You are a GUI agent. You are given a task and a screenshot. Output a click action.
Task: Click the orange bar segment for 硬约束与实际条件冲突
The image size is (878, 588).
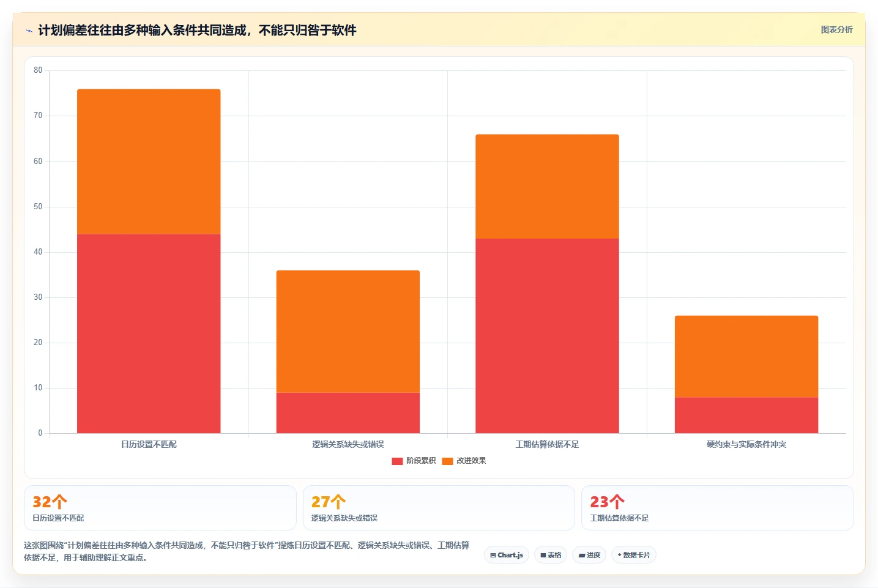click(746, 357)
